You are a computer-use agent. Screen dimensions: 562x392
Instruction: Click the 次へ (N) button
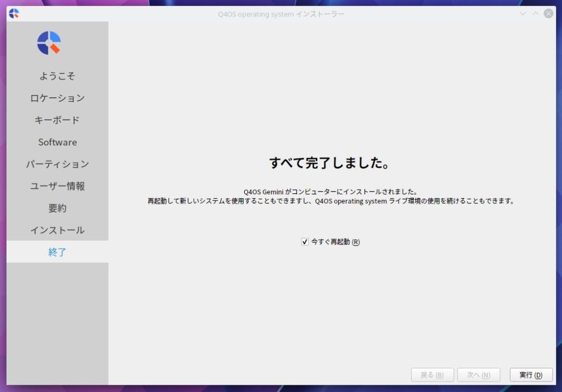[x=479, y=375]
